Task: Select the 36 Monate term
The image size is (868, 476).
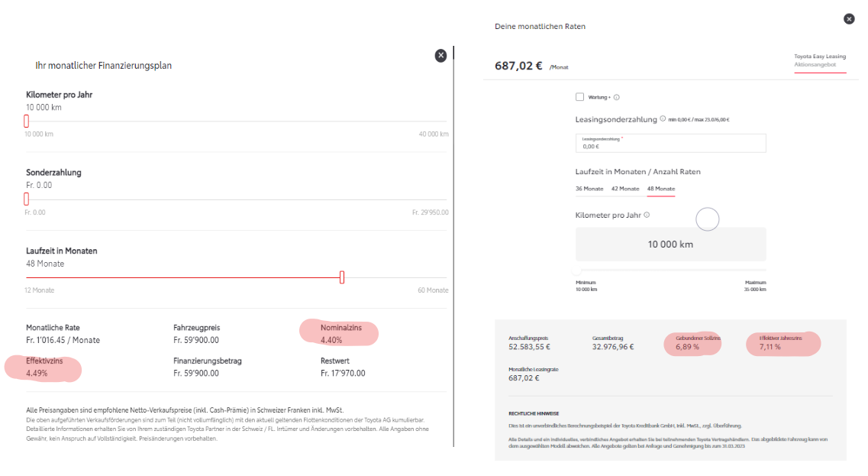Action: [x=589, y=189]
